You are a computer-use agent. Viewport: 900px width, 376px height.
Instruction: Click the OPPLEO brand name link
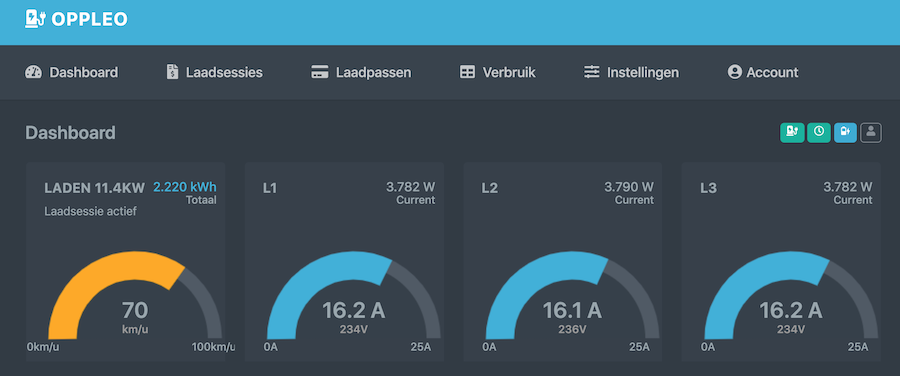coord(90,20)
